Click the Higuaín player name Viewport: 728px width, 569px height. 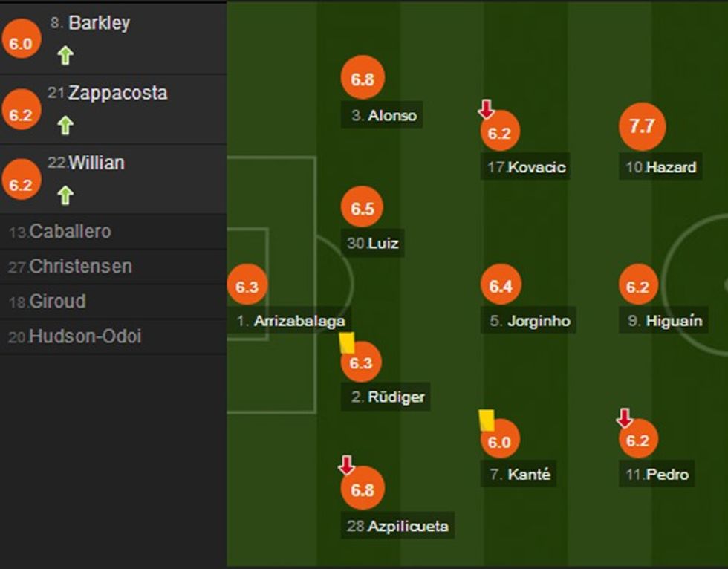(x=675, y=322)
